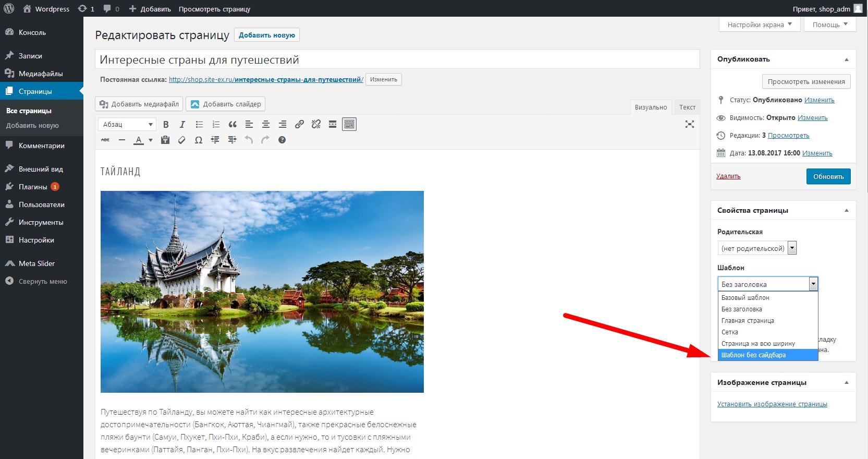868x459 pixels.
Task: Open the Шаблон template combo box
Action: pos(768,284)
